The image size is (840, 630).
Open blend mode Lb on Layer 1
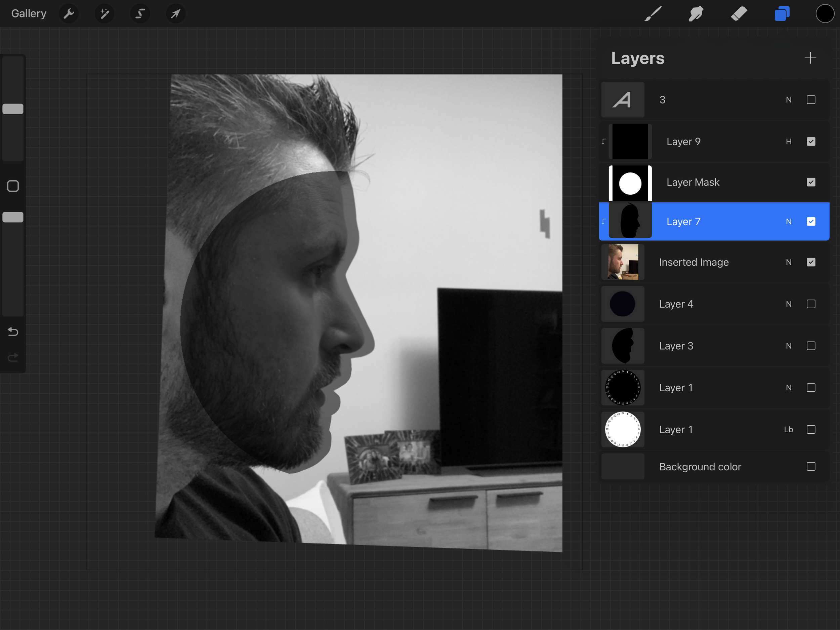788,429
